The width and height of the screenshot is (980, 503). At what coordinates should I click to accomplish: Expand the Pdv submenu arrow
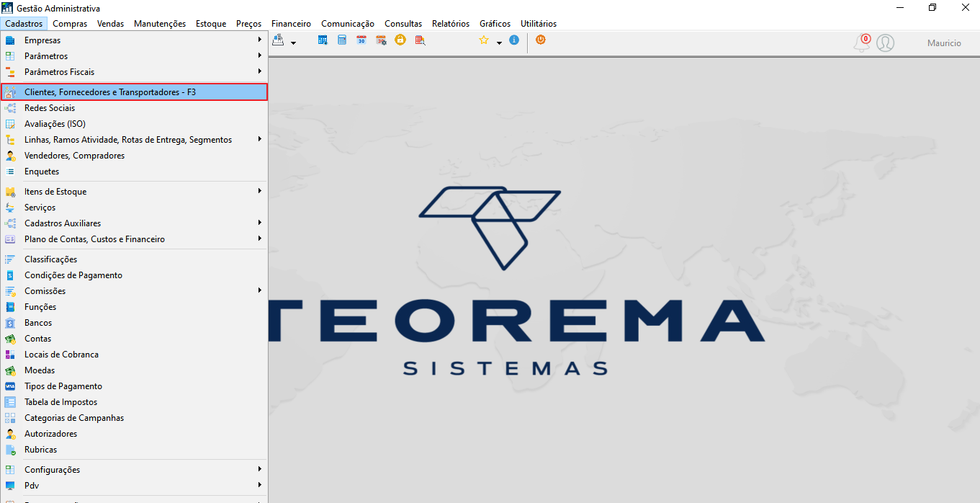coord(260,485)
